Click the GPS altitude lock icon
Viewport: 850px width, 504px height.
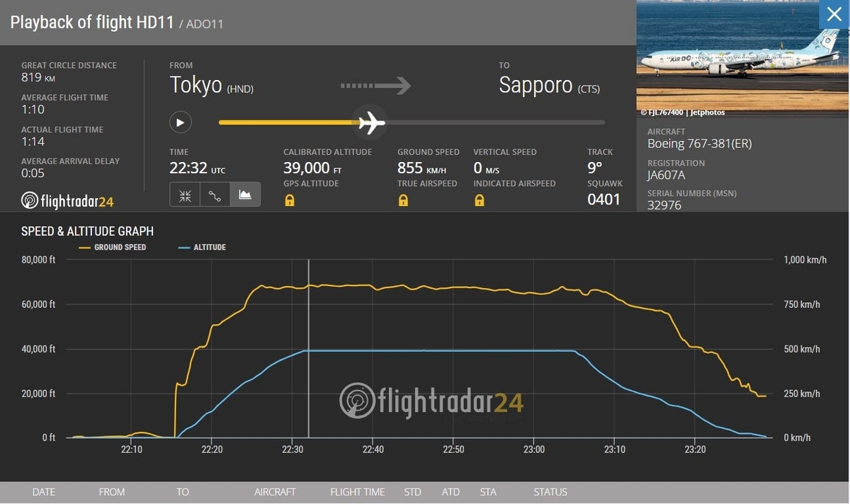289,200
